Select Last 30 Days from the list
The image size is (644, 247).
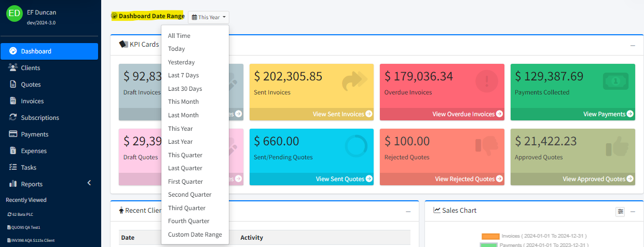click(x=185, y=89)
